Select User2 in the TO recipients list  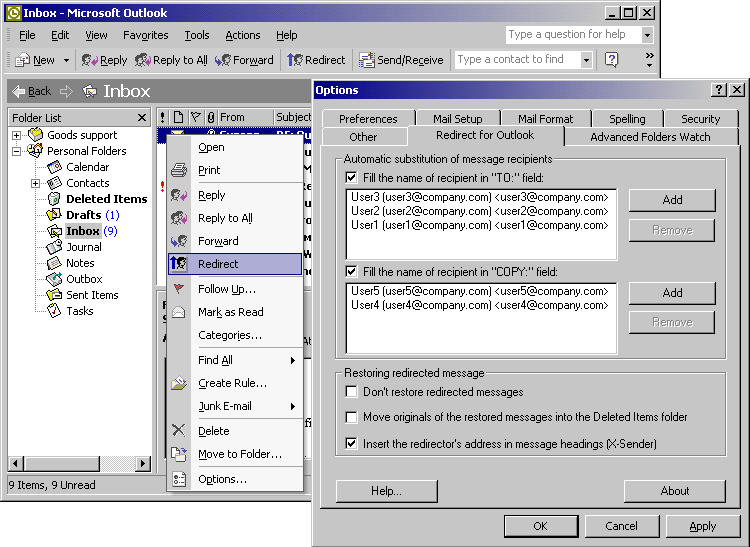pos(480,211)
